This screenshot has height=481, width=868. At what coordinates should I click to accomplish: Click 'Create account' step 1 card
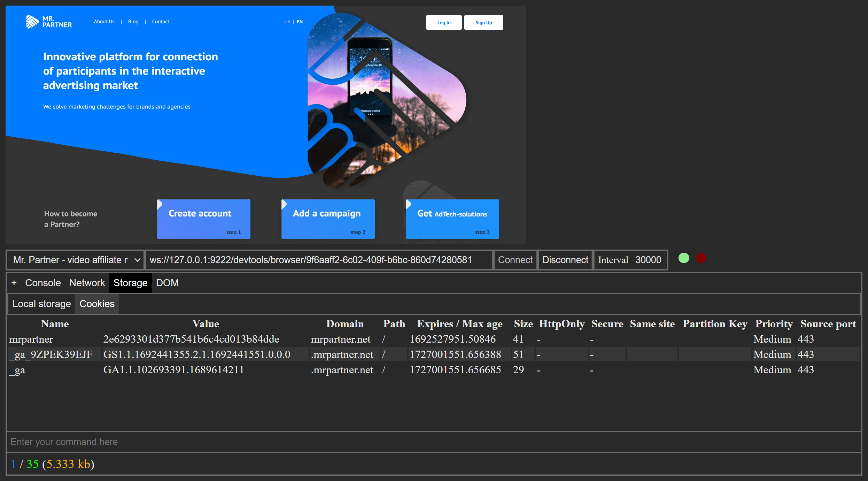[x=203, y=219]
